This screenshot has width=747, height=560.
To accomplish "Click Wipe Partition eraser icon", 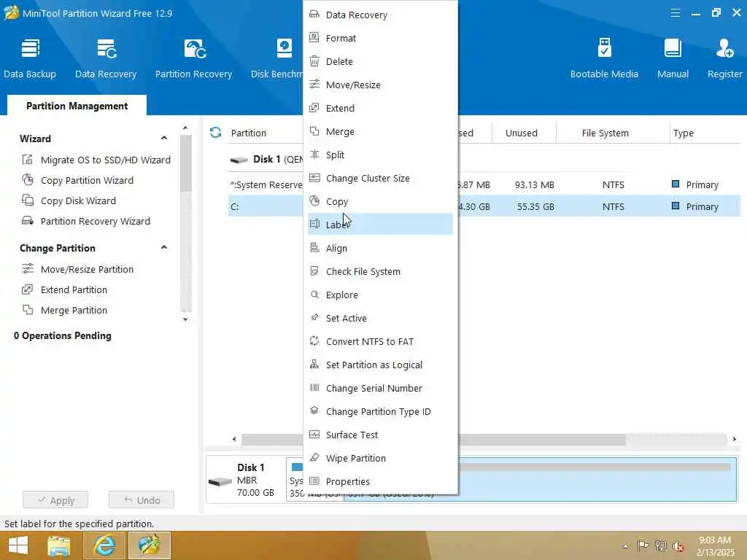I will tap(314, 458).
